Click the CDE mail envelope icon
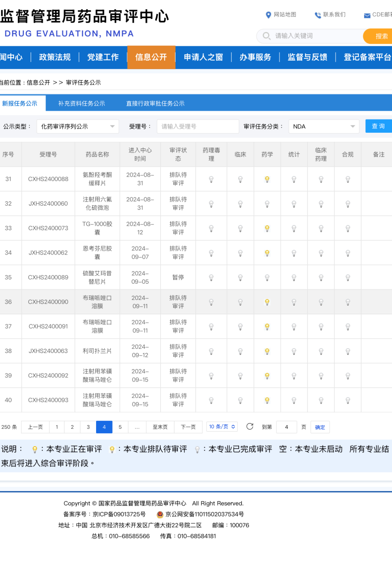Image resolution: width=392 pixels, height=579 pixels. pos(367,15)
